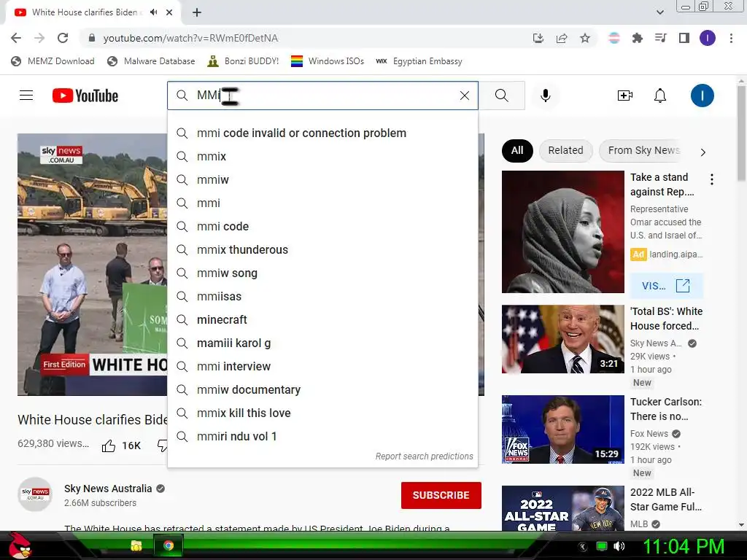Bookmark this page with the star icon
The width and height of the screenshot is (747, 560).
click(x=585, y=38)
